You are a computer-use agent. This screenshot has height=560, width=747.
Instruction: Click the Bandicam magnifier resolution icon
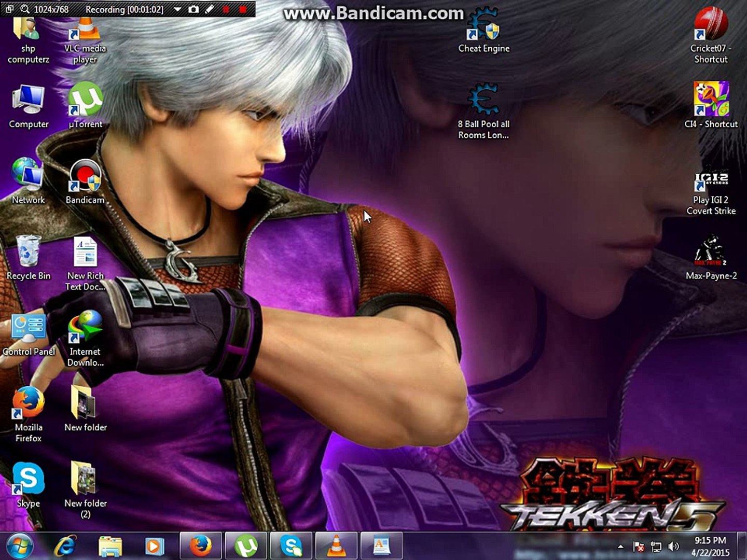[x=25, y=9]
